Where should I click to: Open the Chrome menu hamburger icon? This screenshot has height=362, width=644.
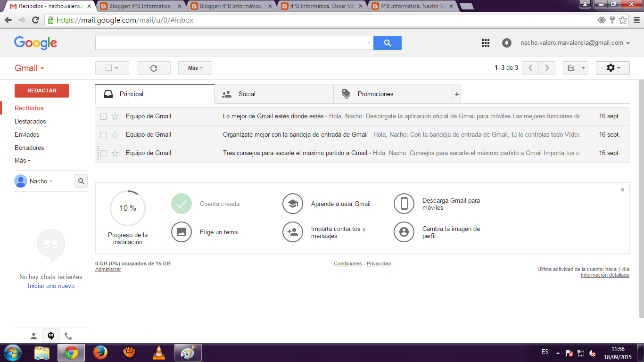[636, 20]
